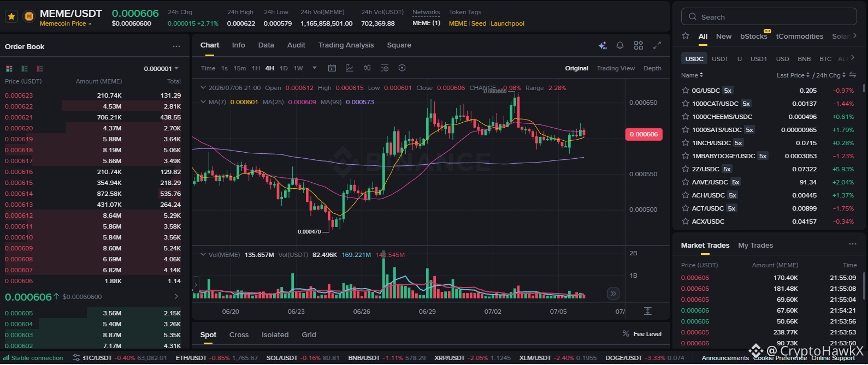Viewport: 868px width, 365px height.
Task: Select the tCommodities tab
Action: click(800, 37)
